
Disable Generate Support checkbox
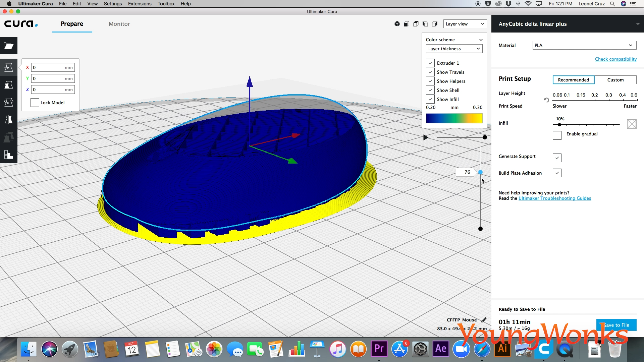pyautogui.click(x=557, y=158)
